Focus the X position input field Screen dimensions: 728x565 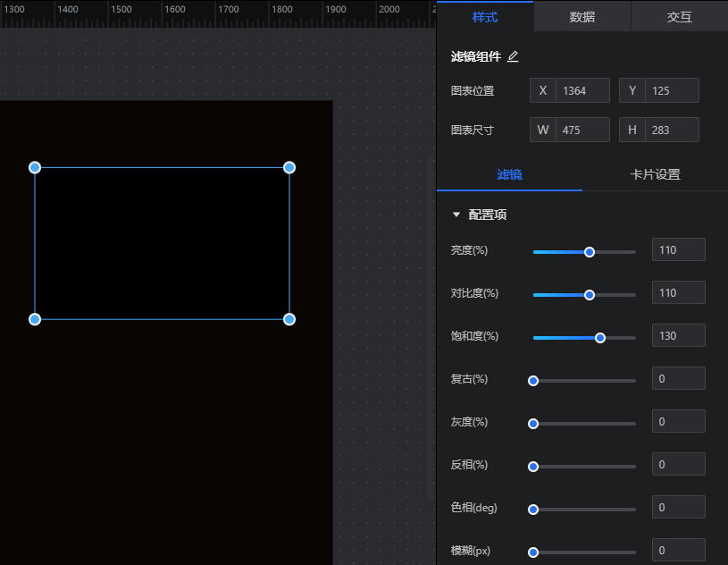pyautogui.click(x=582, y=90)
